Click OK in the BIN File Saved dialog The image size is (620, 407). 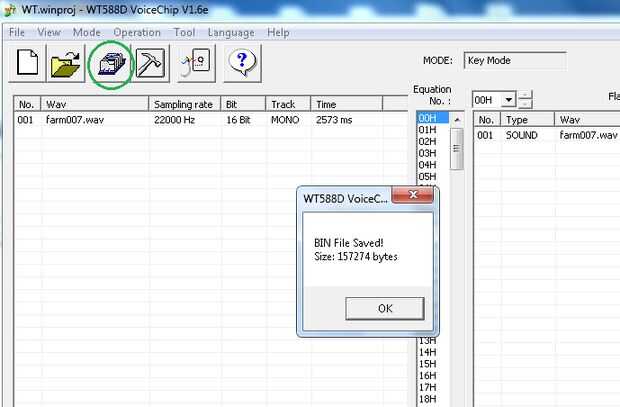point(385,309)
